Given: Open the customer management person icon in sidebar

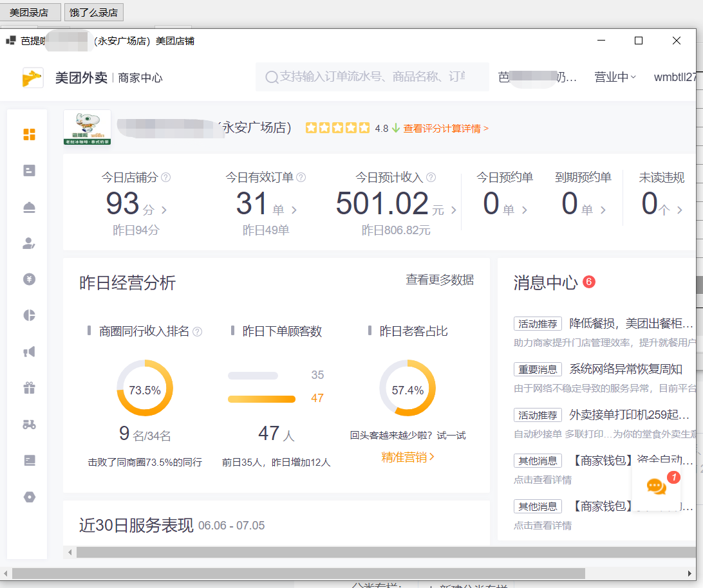Looking at the screenshot, I should click(x=29, y=243).
